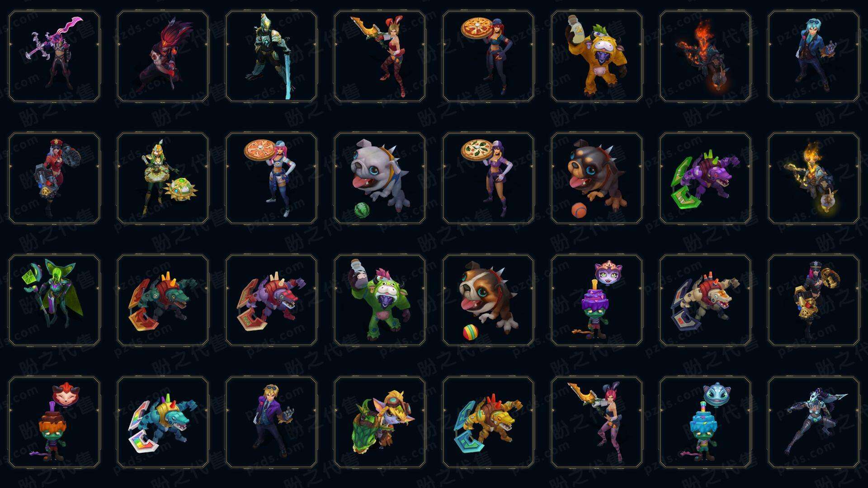The width and height of the screenshot is (868, 488).
Task: Pick the golden-flame burning character skin
Action: tap(814, 178)
